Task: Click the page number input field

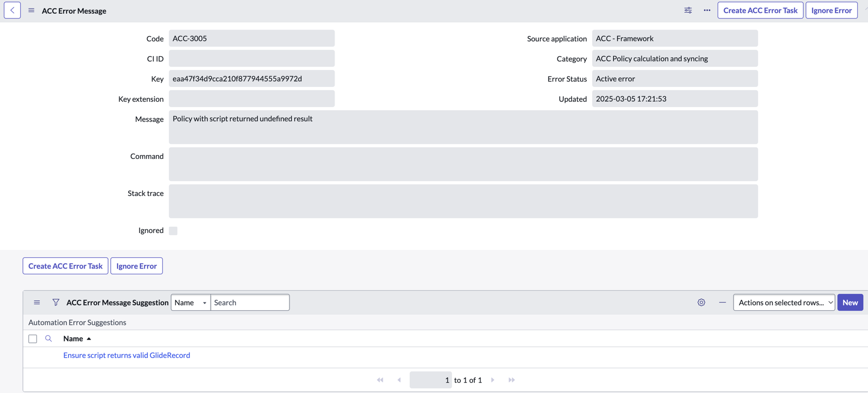Action: [431, 380]
